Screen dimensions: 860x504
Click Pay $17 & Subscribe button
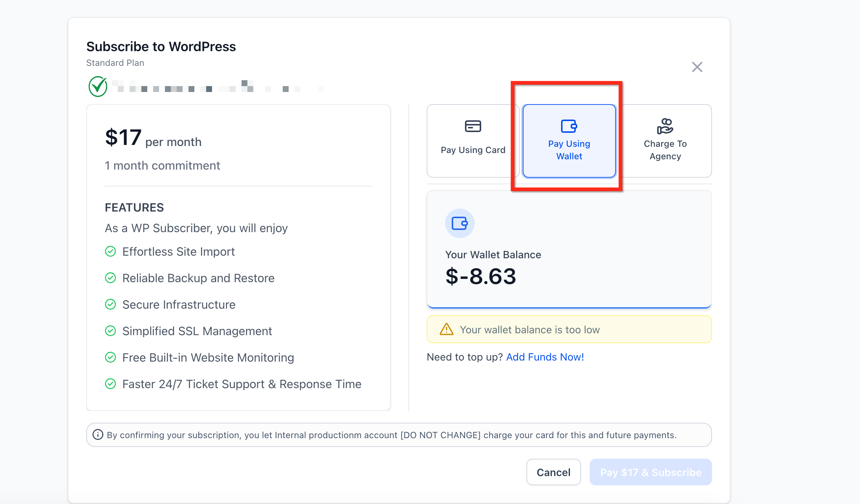click(x=651, y=472)
